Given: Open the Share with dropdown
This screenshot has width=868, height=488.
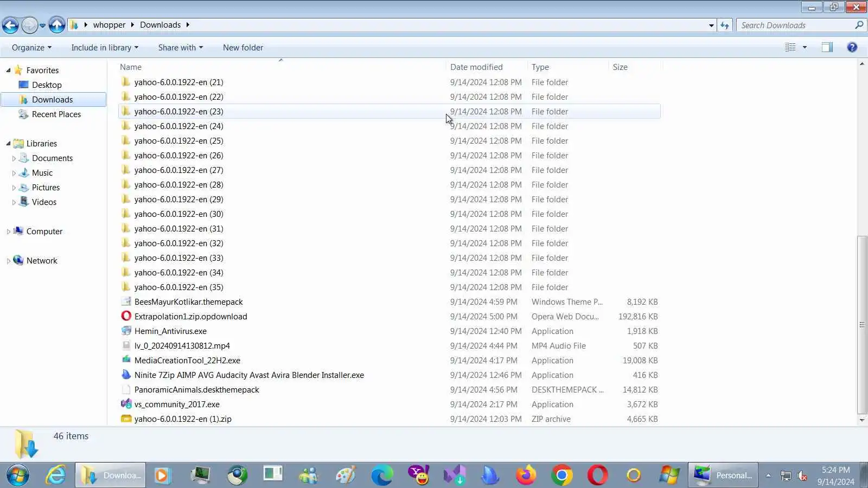Looking at the screenshot, I should [x=181, y=47].
